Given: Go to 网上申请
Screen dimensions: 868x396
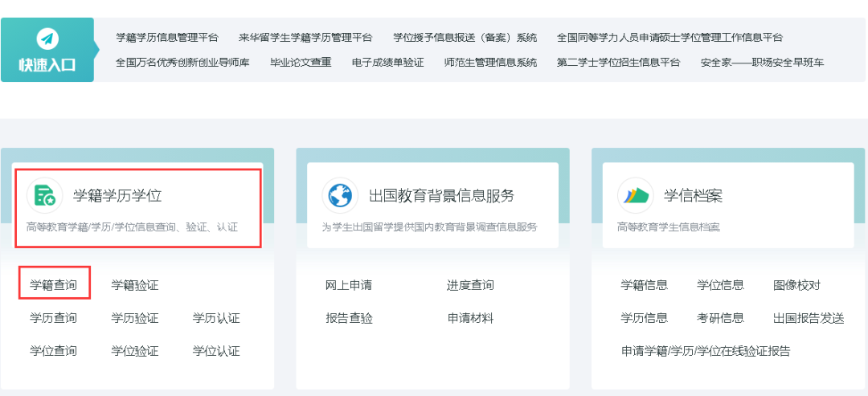Looking at the screenshot, I should [349, 285].
